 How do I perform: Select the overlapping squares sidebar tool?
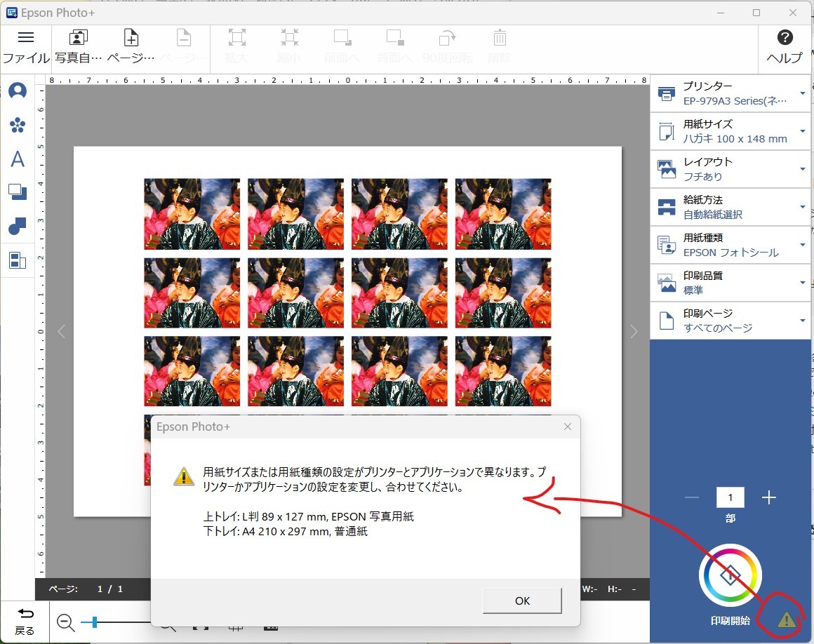point(18,192)
